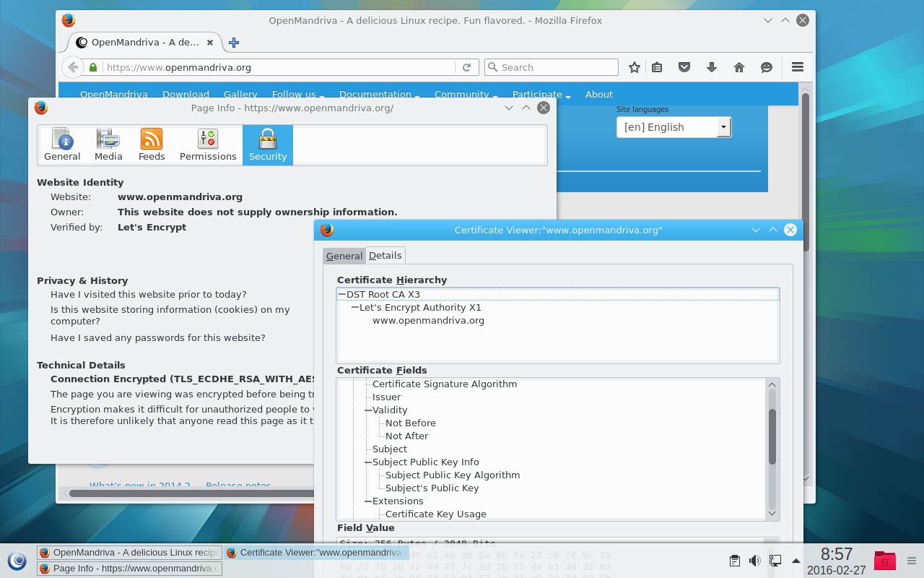Image resolution: width=924 pixels, height=578 pixels.
Task: Click the Certificate Fields scrollbar thumb
Action: 772,436
